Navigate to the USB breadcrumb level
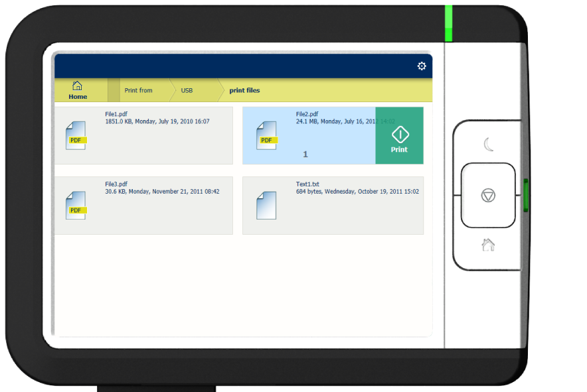Viewport: 587px width, 392px height. coord(187,90)
